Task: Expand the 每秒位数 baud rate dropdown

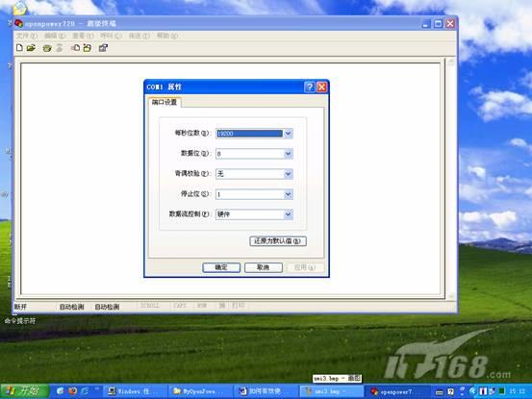Action: point(288,134)
